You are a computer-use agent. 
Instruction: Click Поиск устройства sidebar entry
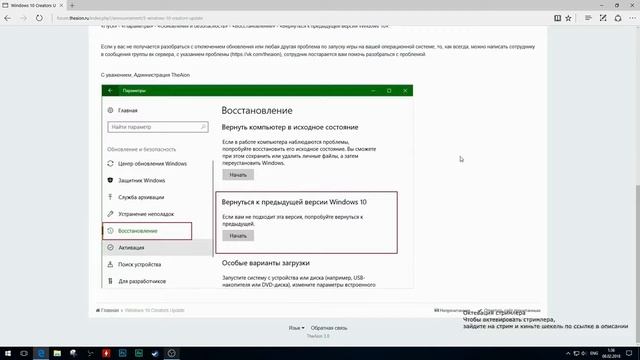point(139,264)
